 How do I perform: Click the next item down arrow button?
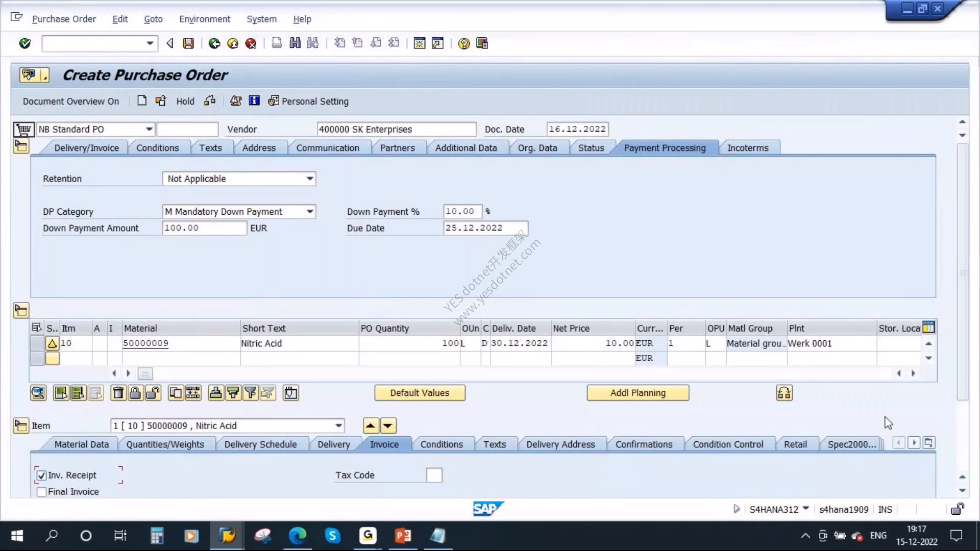click(x=388, y=425)
